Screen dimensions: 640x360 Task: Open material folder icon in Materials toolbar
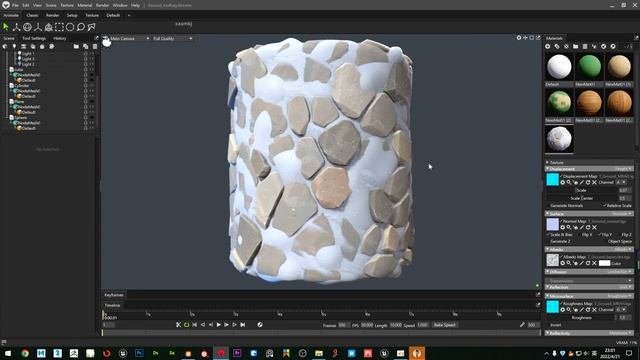(x=576, y=47)
